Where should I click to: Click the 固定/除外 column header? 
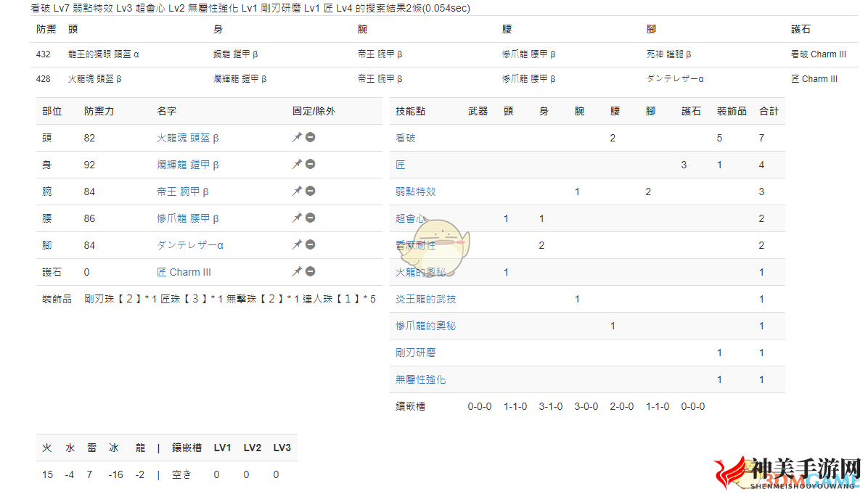pyautogui.click(x=314, y=111)
